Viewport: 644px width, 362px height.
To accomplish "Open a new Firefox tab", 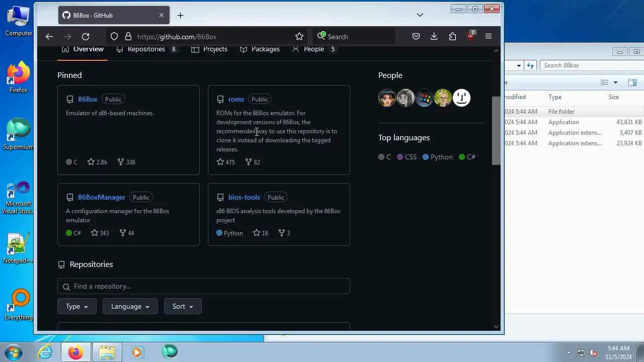I will [x=180, y=15].
